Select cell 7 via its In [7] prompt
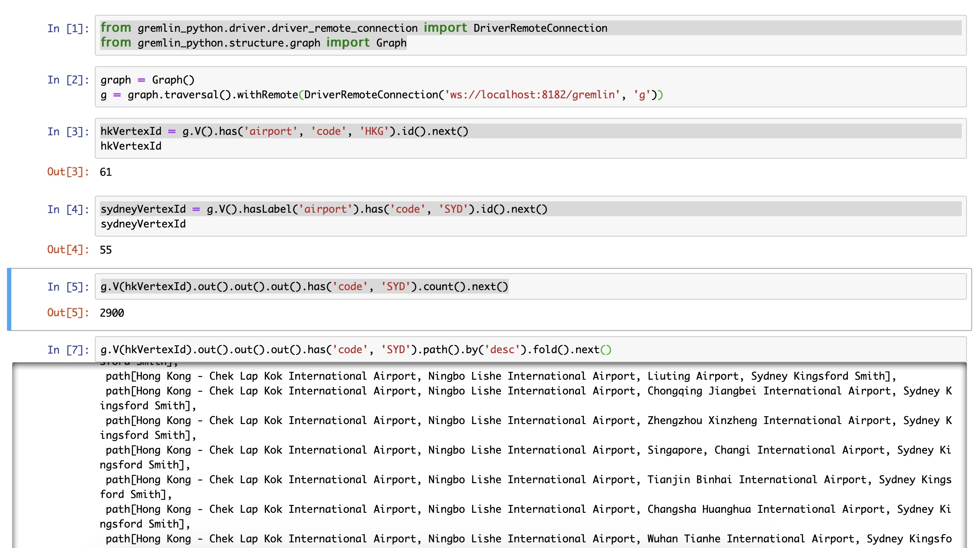The image size is (980, 548). pos(68,350)
